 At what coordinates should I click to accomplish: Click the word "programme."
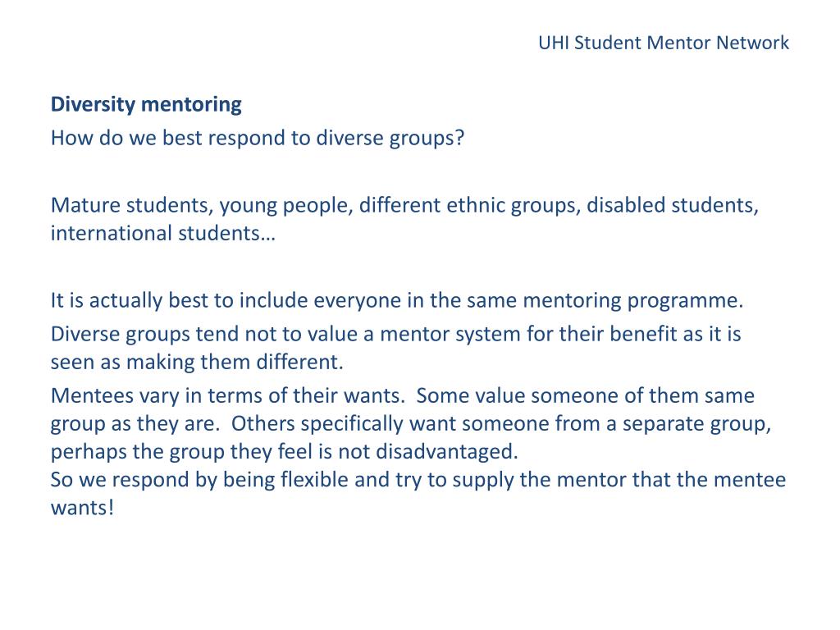click(x=685, y=301)
